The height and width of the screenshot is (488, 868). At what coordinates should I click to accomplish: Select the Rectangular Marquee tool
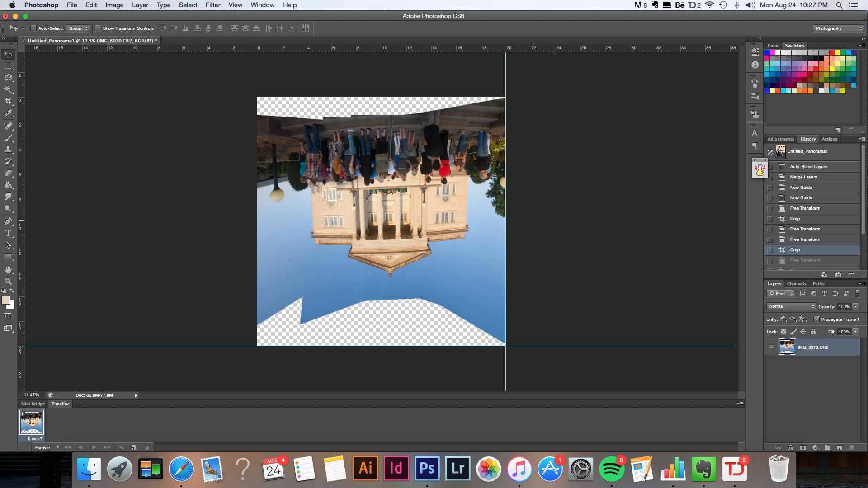[x=8, y=66]
